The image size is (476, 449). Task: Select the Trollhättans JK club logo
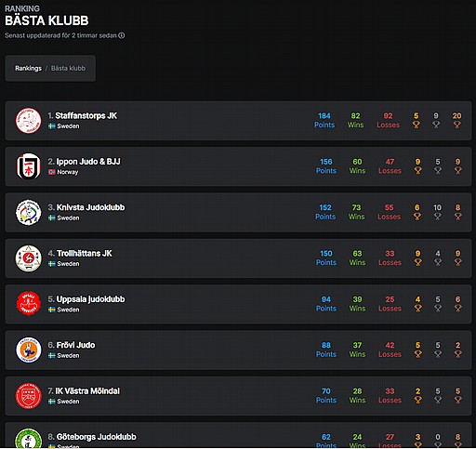click(x=29, y=258)
